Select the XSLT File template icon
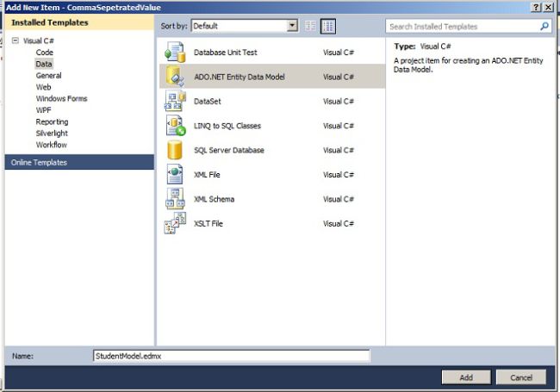 (175, 223)
